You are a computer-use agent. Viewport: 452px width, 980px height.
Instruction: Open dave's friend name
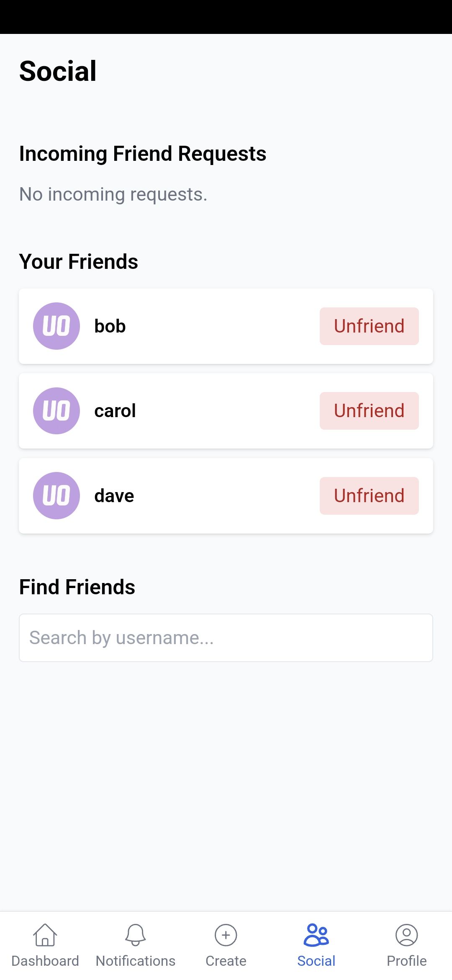coord(114,496)
